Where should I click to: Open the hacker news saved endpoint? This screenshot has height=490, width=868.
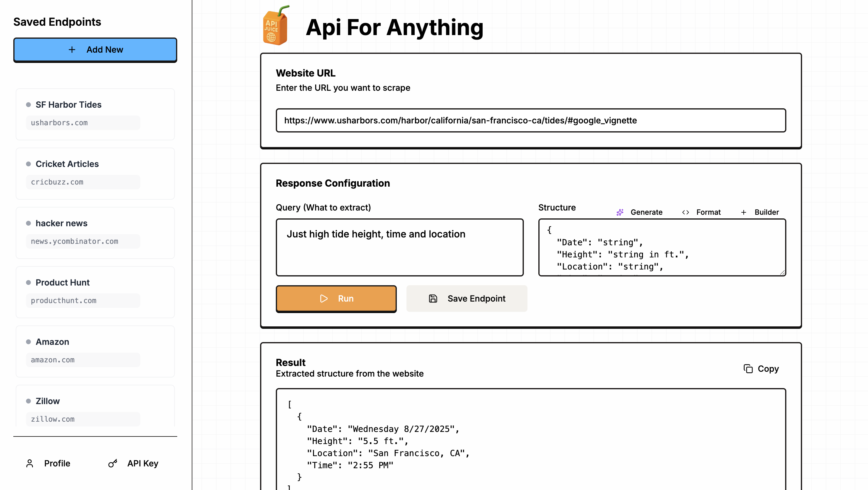pos(95,233)
